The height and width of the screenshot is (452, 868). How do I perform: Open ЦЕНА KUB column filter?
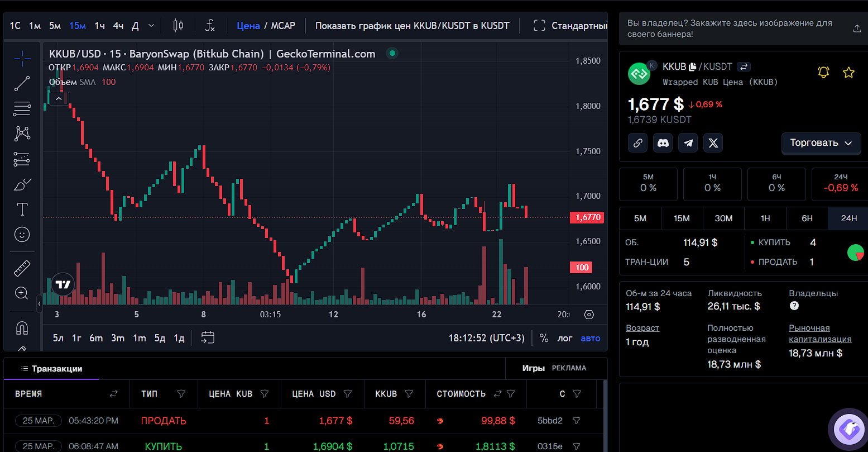click(x=265, y=394)
